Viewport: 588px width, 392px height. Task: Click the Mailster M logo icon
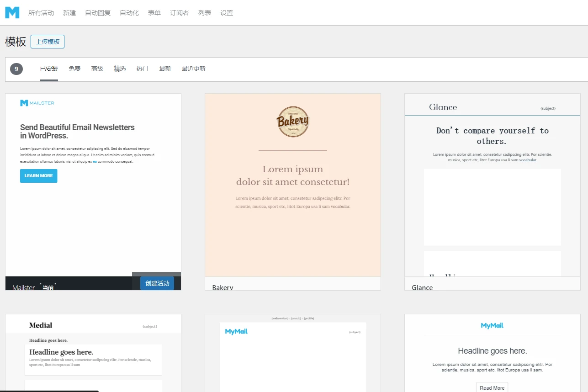click(12, 12)
